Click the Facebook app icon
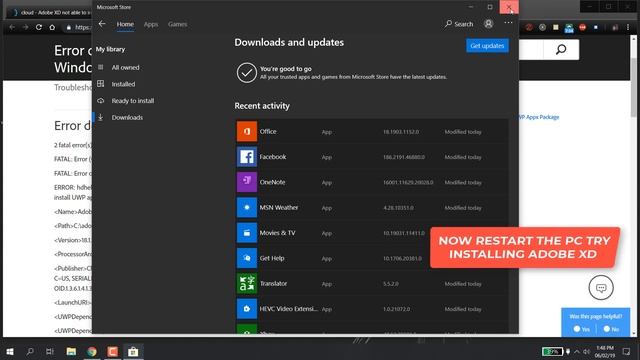 pyautogui.click(x=247, y=157)
